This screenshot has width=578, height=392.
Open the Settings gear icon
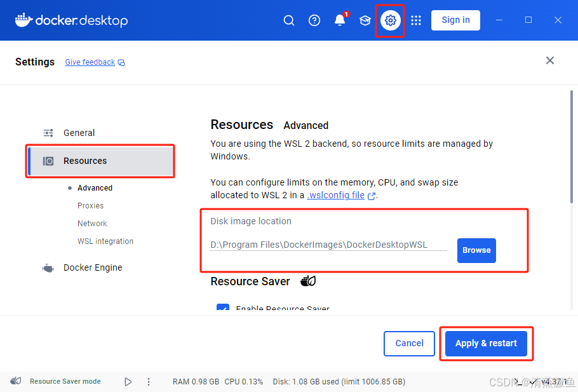click(x=391, y=20)
